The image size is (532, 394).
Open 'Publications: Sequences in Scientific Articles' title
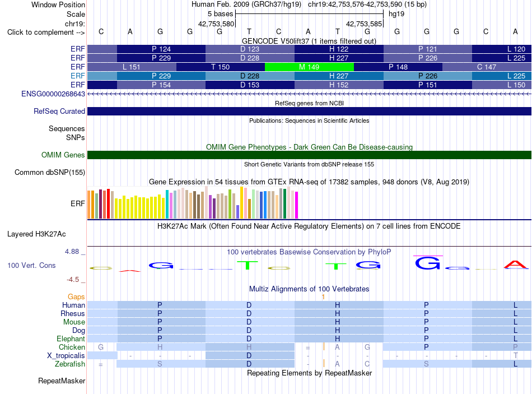tap(309, 120)
